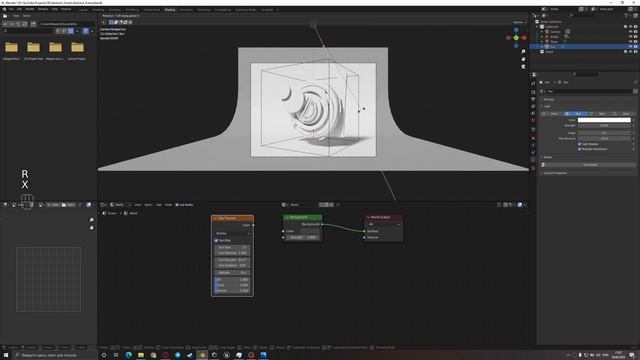Open the Render menu
The image size is (640, 360).
click(30, 9)
